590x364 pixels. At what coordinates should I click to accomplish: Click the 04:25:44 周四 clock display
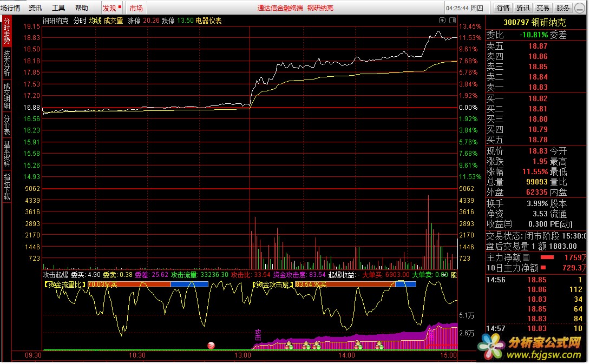(464, 8)
